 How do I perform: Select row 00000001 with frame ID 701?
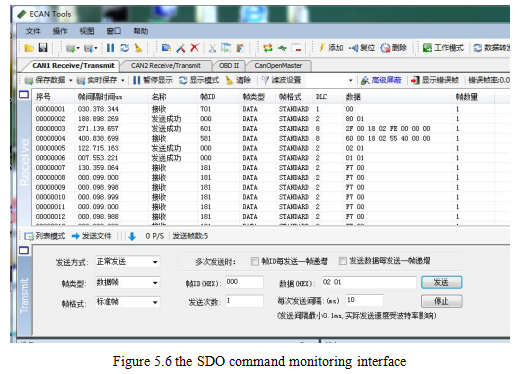(x=263, y=109)
